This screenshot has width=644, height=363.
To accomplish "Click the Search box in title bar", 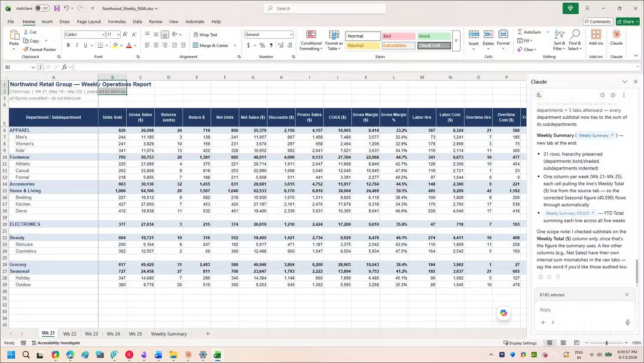I will point(324,8).
